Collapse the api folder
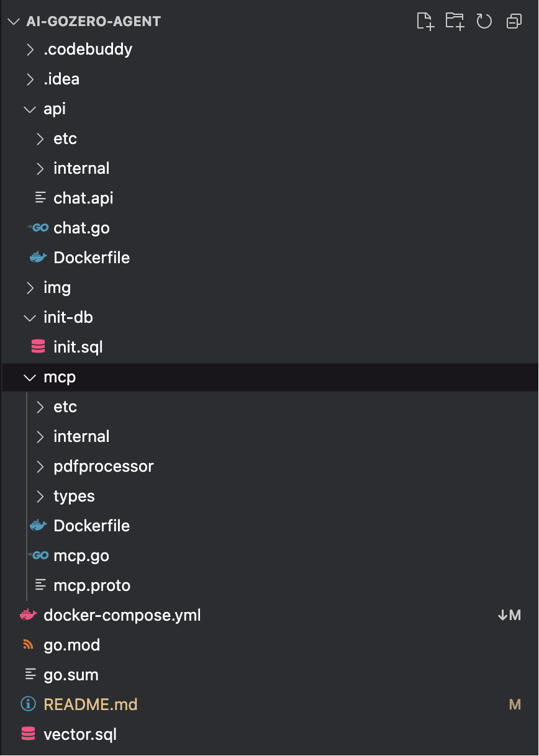The image size is (539, 756). [x=30, y=109]
